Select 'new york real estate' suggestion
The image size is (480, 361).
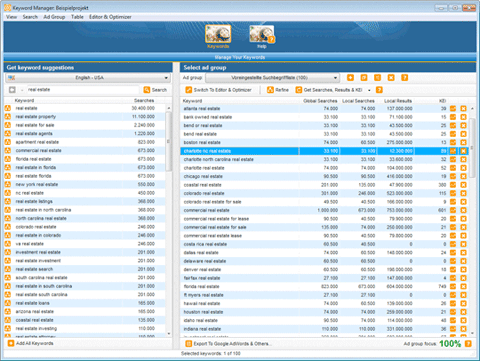85,184
